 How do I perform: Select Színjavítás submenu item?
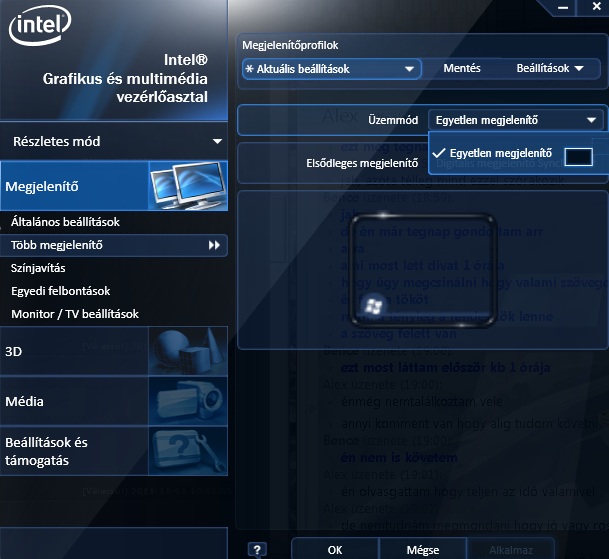pyautogui.click(x=38, y=268)
